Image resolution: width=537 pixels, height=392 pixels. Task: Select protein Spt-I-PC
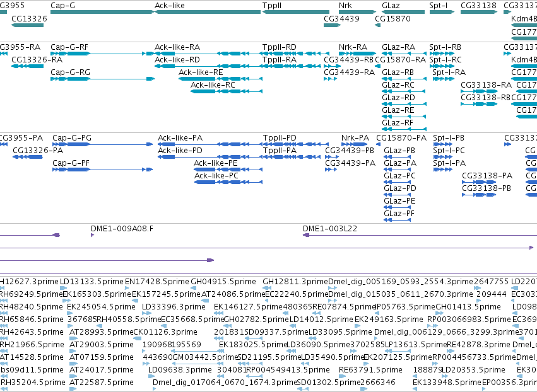pyautogui.click(x=443, y=157)
